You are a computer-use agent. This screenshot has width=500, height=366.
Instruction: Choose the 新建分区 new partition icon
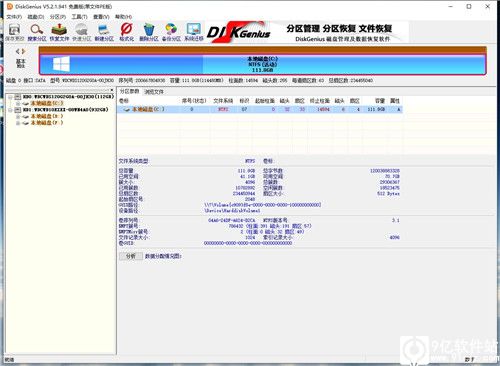(104, 32)
